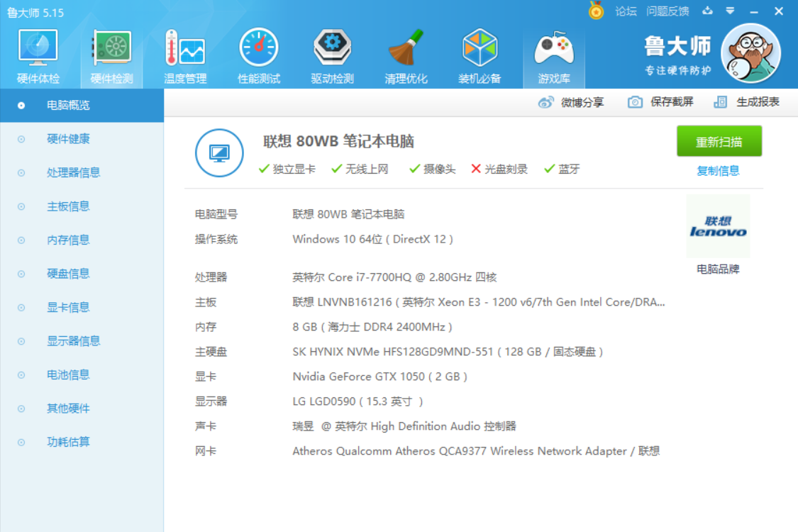Viewport: 798px width, 532px height.
Task: Open the 驱动检测 driver detection icon
Action: [x=332, y=48]
